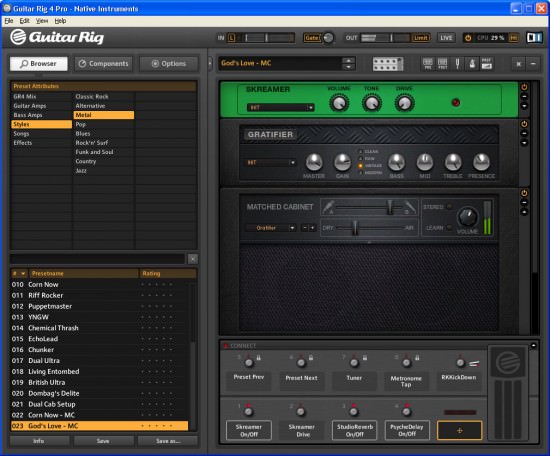Screen dimensions: 550x456
Task: Click footswitch 4 above PsycheDelay On/Off
Action: click(x=406, y=411)
